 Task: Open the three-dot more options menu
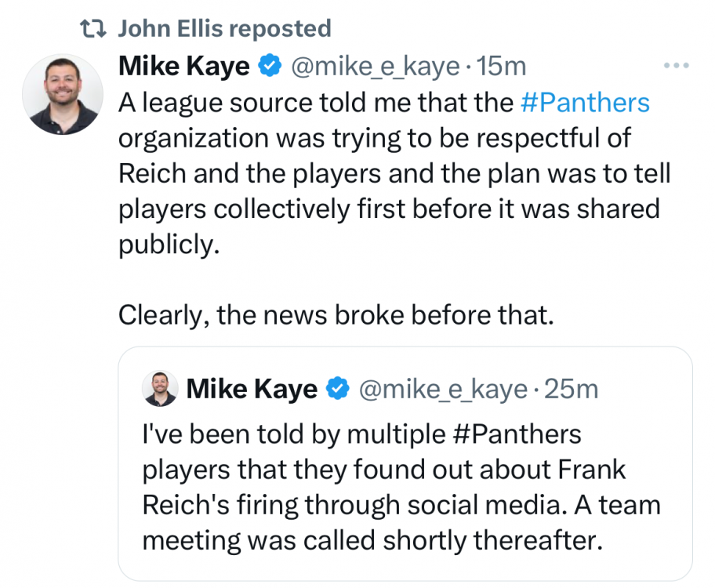[x=675, y=66]
